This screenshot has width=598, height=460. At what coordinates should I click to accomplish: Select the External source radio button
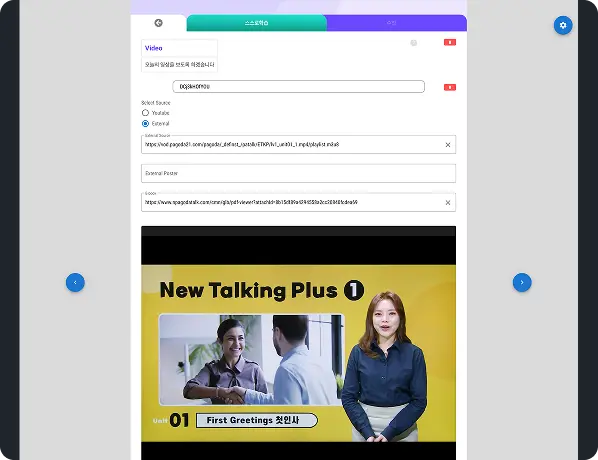(x=145, y=124)
